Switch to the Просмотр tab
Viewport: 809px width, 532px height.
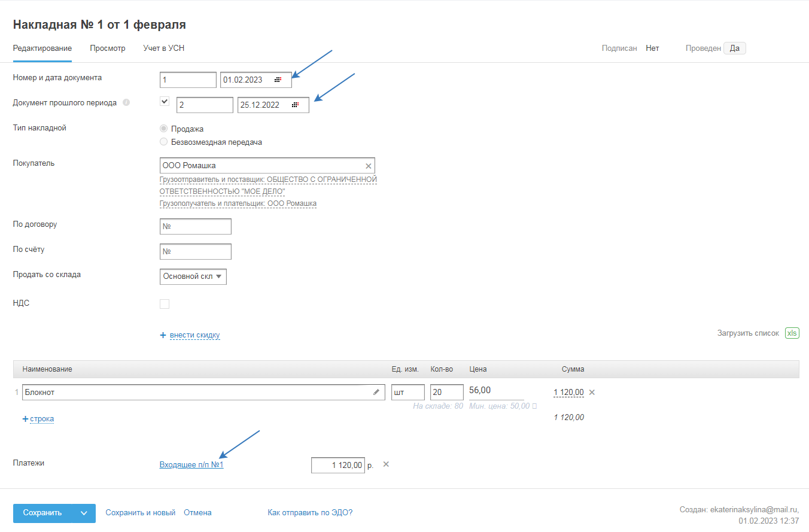[108, 48]
